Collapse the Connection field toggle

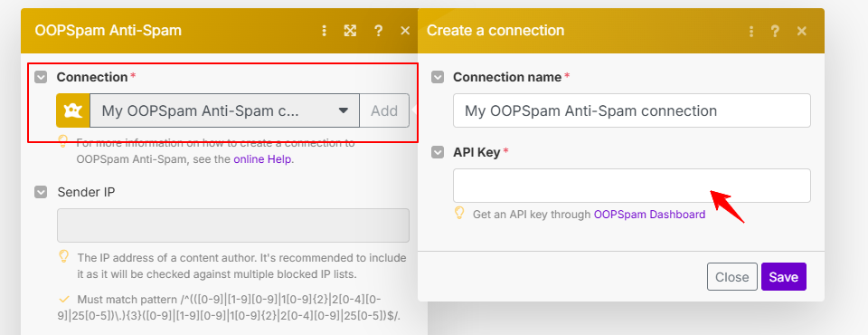coord(41,77)
